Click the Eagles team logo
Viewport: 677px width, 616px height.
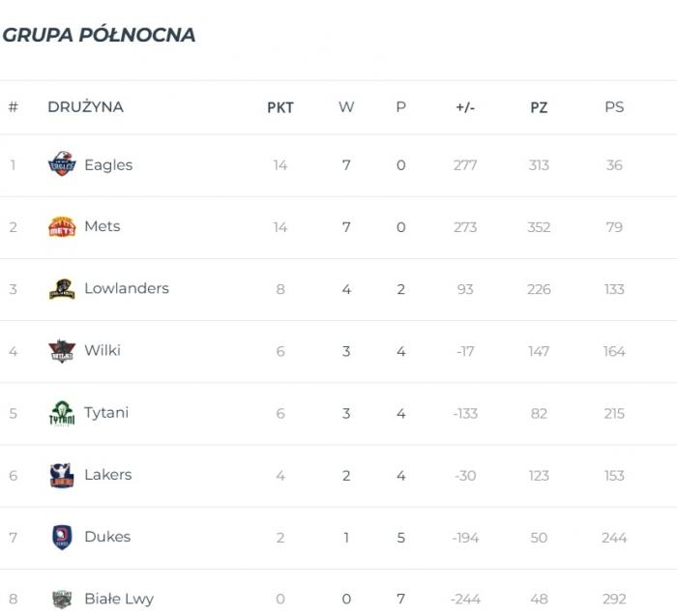click(x=62, y=164)
